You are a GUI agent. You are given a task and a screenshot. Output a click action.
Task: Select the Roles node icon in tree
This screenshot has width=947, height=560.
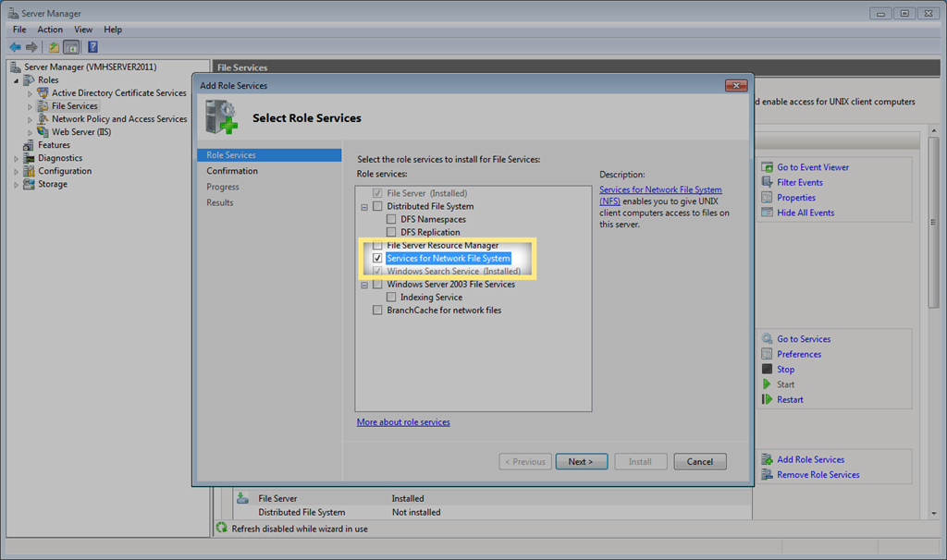point(29,79)
